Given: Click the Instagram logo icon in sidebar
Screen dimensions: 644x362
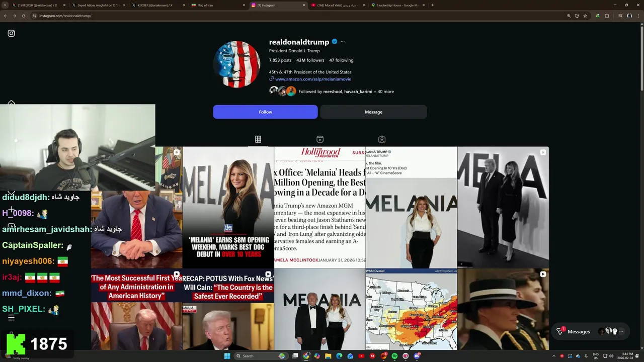Looking at the screenshot, I should [11, 33].
